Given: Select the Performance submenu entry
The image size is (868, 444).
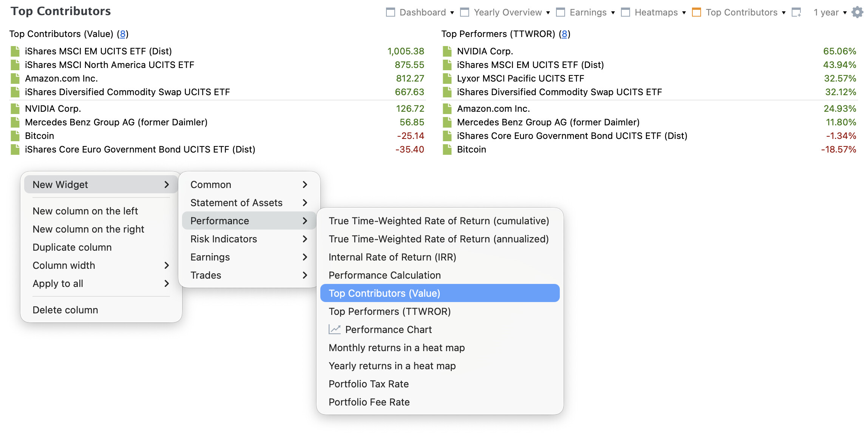Looking at the screenshot, I should coord(249,221).
